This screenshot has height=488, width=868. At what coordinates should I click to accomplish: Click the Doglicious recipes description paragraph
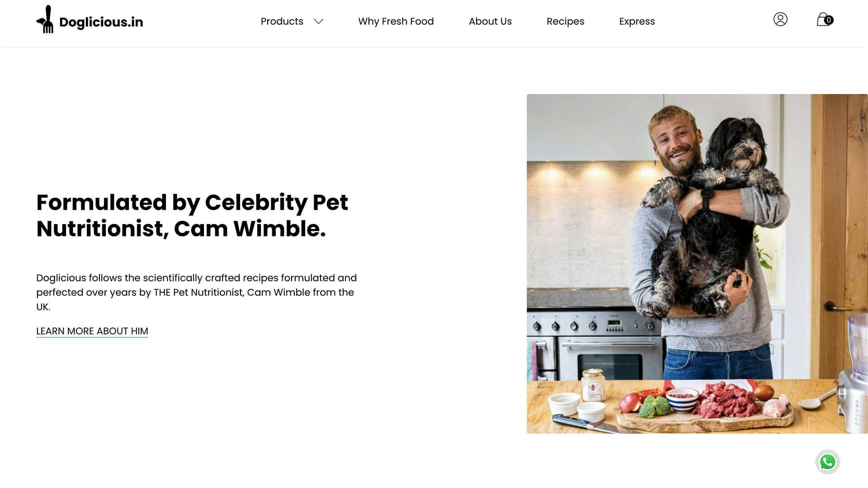click(197, 292)
